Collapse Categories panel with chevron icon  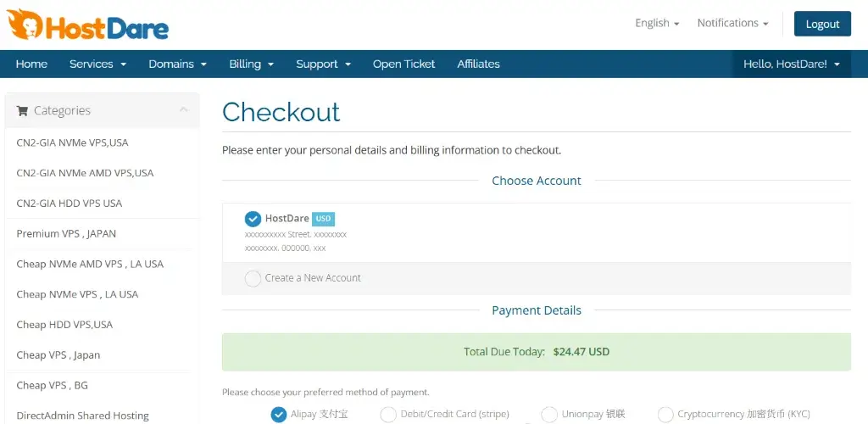(184, 110)
